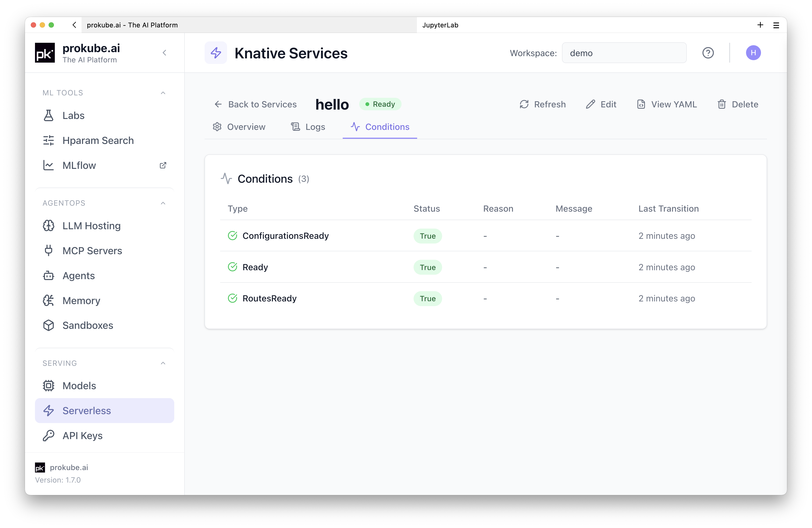The height and width of the screenshot is (528, 812).
Task: Collapse the SERVING section
Action: click(163, 363)
